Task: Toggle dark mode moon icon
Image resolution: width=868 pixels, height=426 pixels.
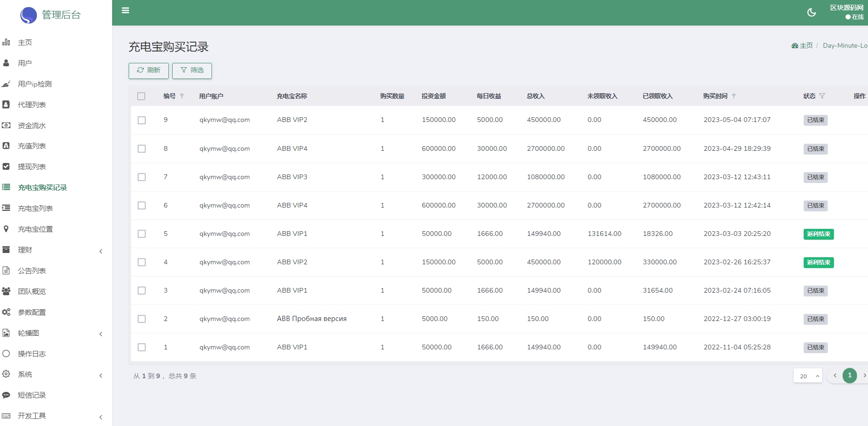Action: pos(811,13)
